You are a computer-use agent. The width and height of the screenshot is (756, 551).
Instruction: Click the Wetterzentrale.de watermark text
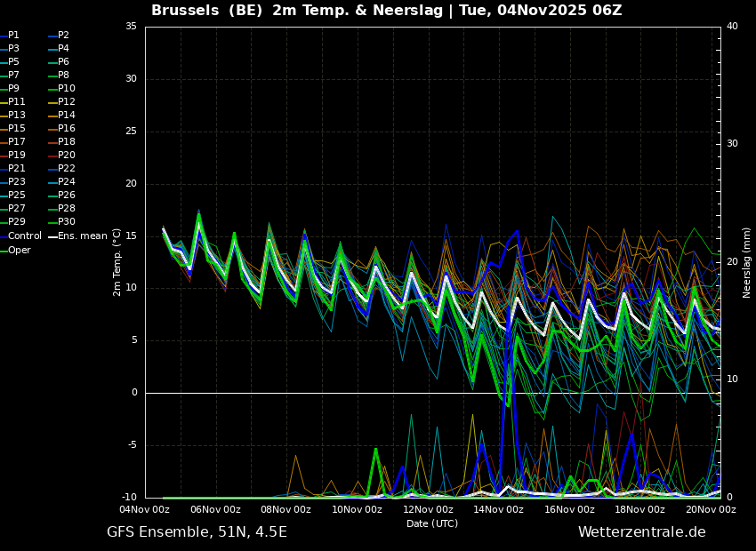[x=641, y=532]
